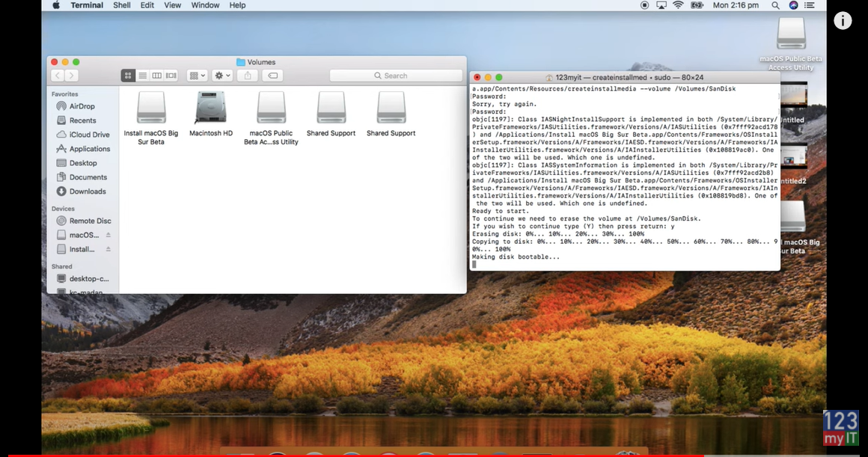
Task: Switch Finder to cover flow view
Action: click(x=171, y=76)
